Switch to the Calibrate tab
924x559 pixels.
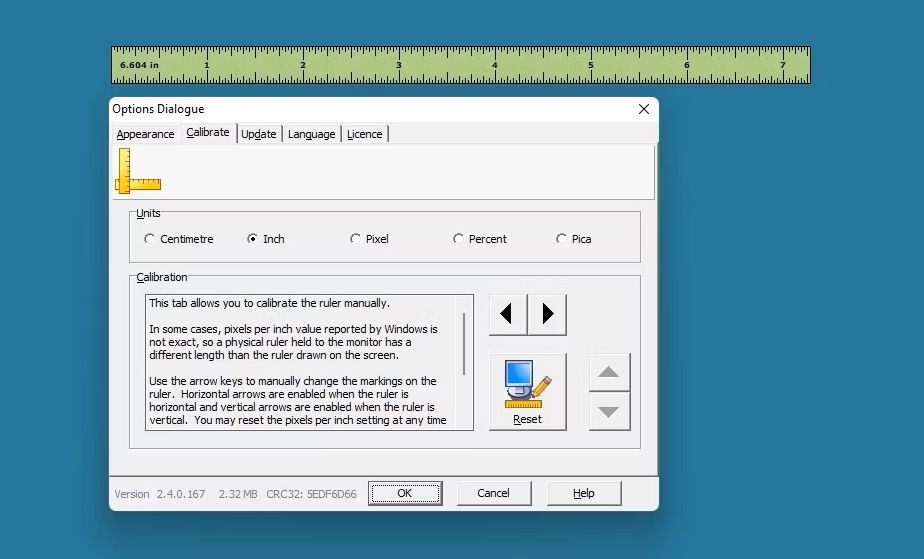(x=208, y=133)
